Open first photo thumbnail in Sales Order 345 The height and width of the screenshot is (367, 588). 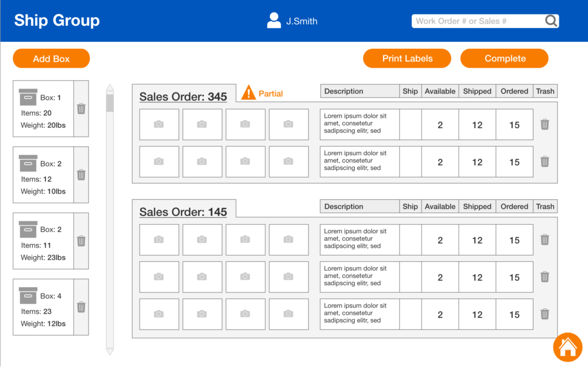[x=159, y=125]
